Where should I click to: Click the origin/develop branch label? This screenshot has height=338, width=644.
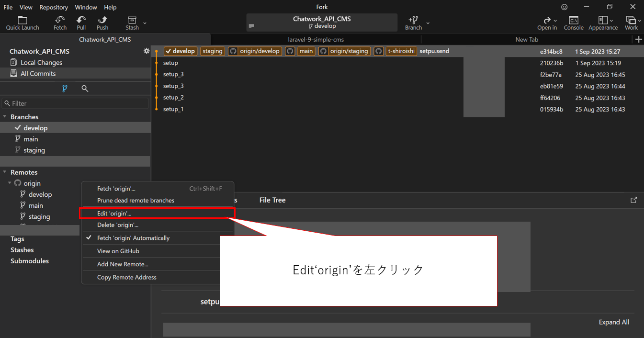click(254, 51)
